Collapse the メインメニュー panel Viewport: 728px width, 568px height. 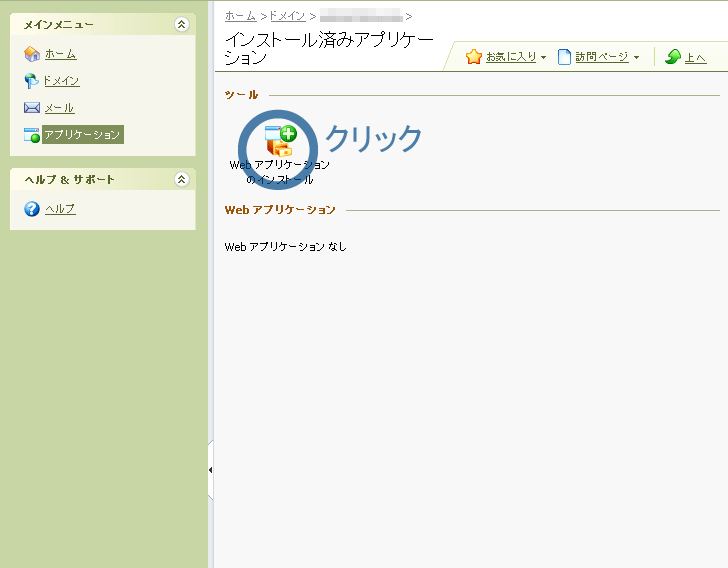click(x=182, y=24)
